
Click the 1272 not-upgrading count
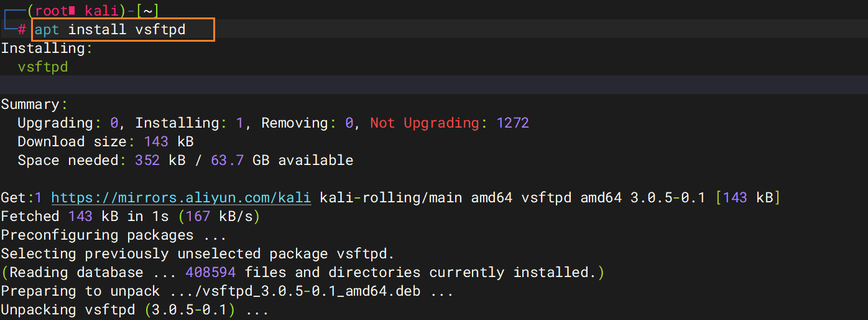[x=512, y=123]
